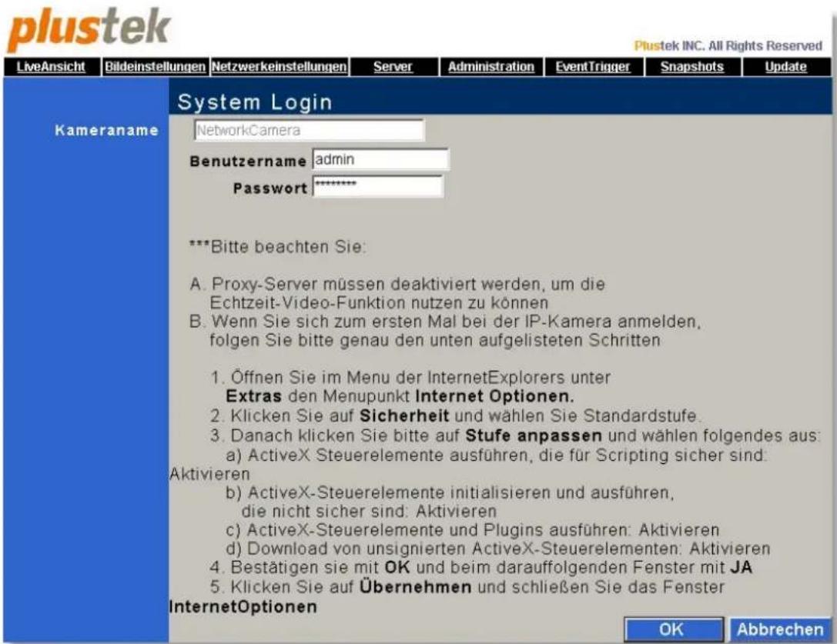The width and height of the screenshot is (837, 644).
Task: Open the Administration tab
Action: pyautogui.click(x=491, y=67)
